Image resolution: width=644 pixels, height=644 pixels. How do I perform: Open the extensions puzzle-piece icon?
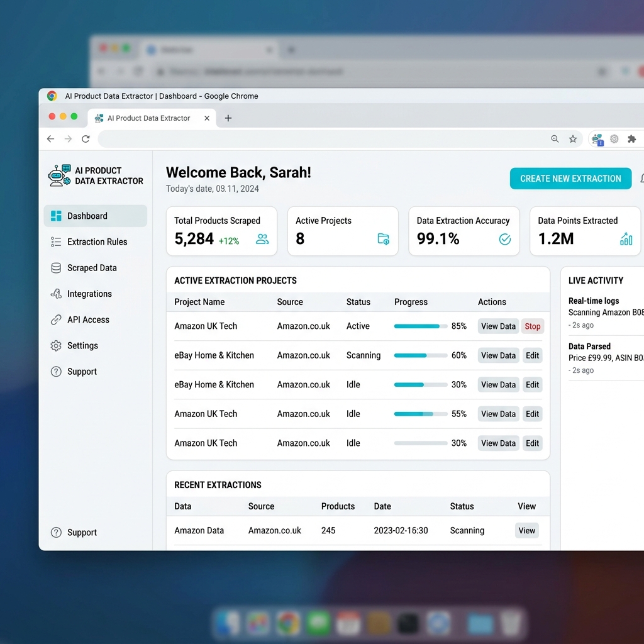(631, 139)
